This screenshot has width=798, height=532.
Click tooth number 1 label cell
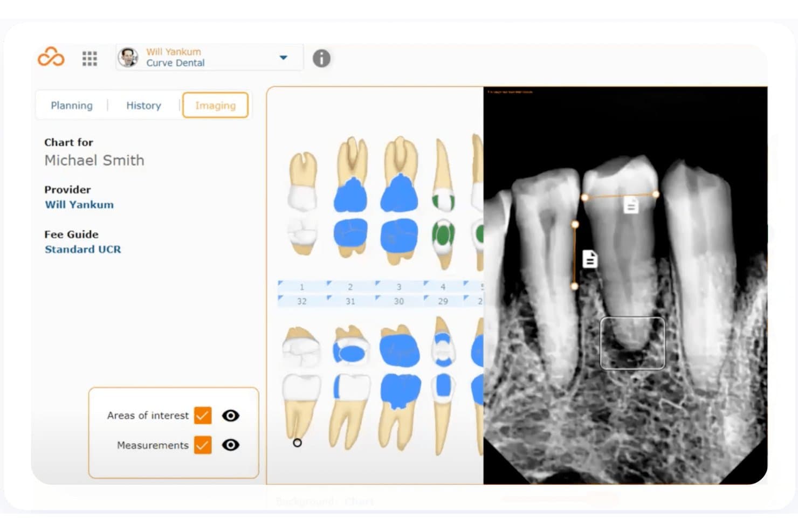[302, 287]
